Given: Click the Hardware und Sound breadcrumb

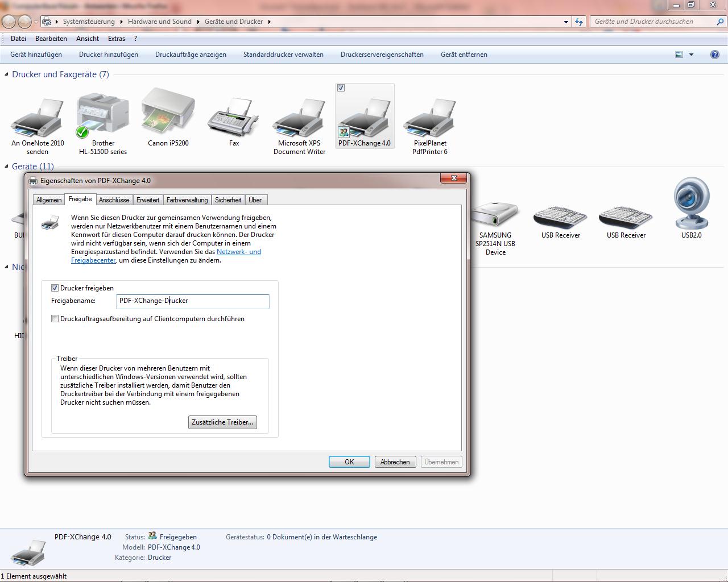Looking at the screenshot, I should pyautogui.click(x=160, y=22).
